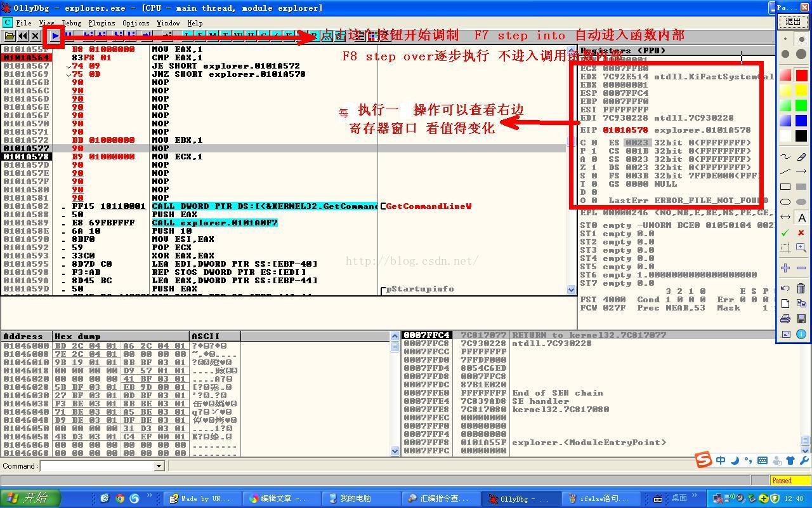Select the text 'A' tool

point(801,217)
